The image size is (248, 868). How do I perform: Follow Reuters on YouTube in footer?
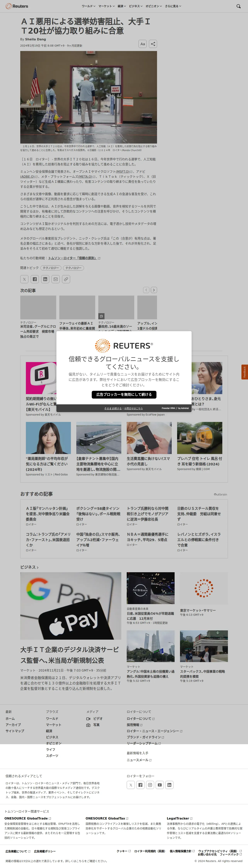pyautogui.click(x=160, y=785)
